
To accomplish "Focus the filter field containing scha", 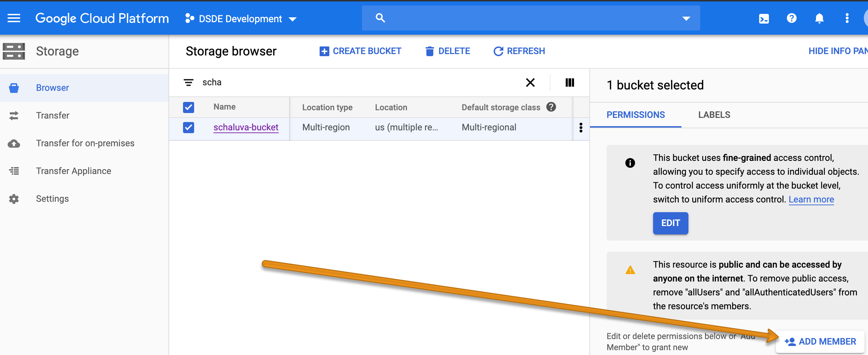I will click(357, 83).
